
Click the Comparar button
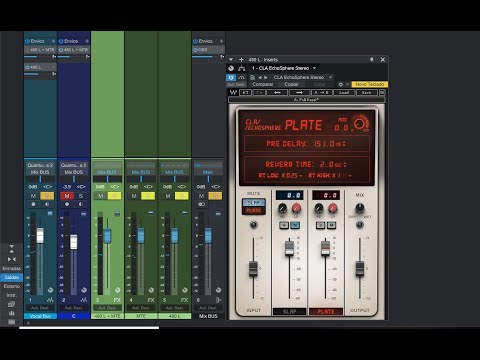click(x=263, y=84)
